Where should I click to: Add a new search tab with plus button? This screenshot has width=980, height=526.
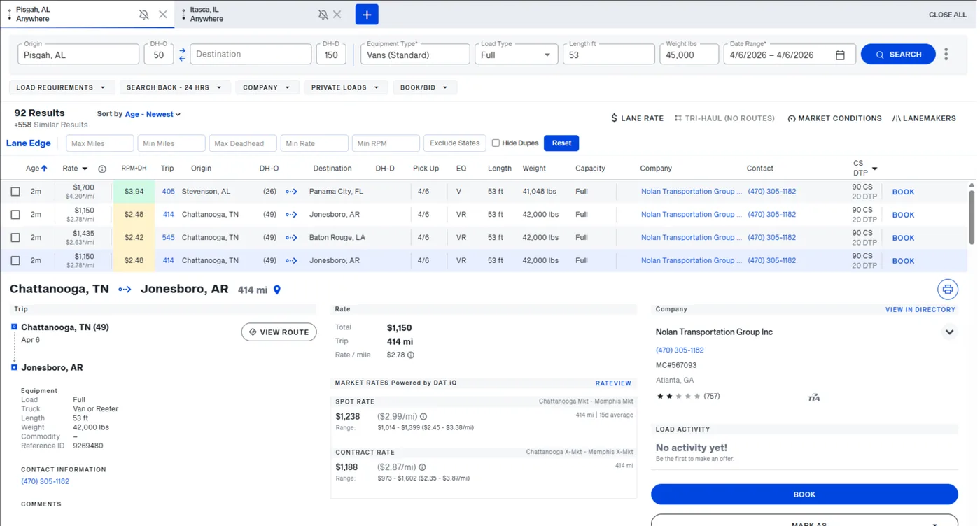click(x=367, y=15)
